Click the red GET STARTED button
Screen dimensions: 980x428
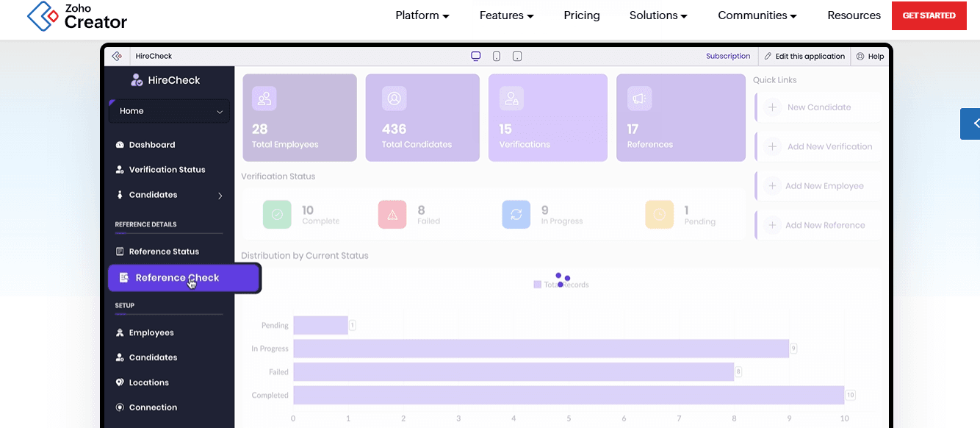coord(929,15)
